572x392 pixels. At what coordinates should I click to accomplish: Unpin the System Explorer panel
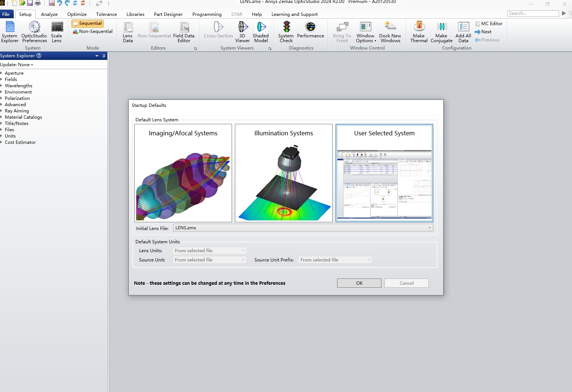coord(104,56)
